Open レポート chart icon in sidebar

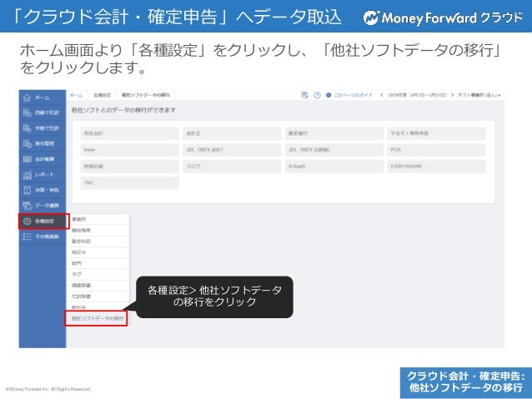click(x=28, y=175)
